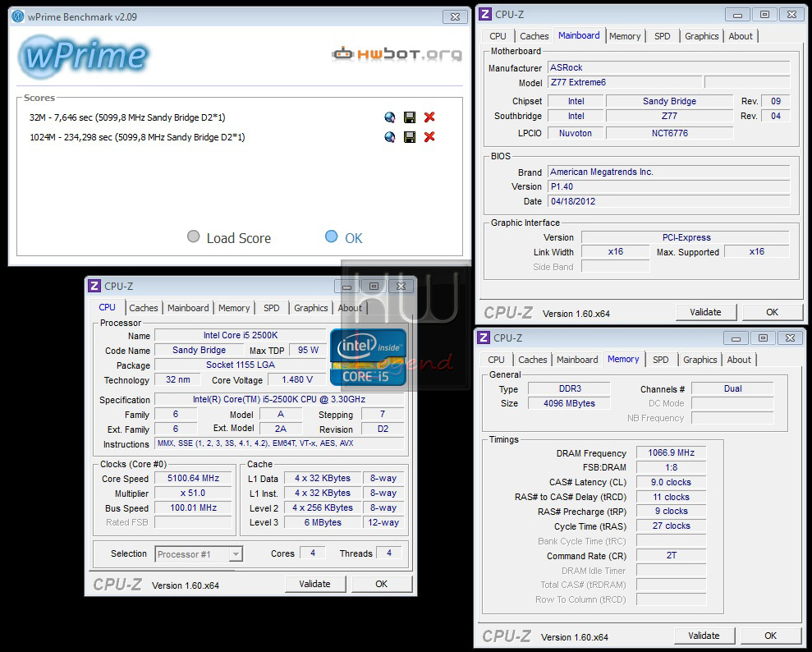Click the CPU-Z icon in CPU window title
The width and height of the screenshot is (812, 652).
[x=94, y=286]
